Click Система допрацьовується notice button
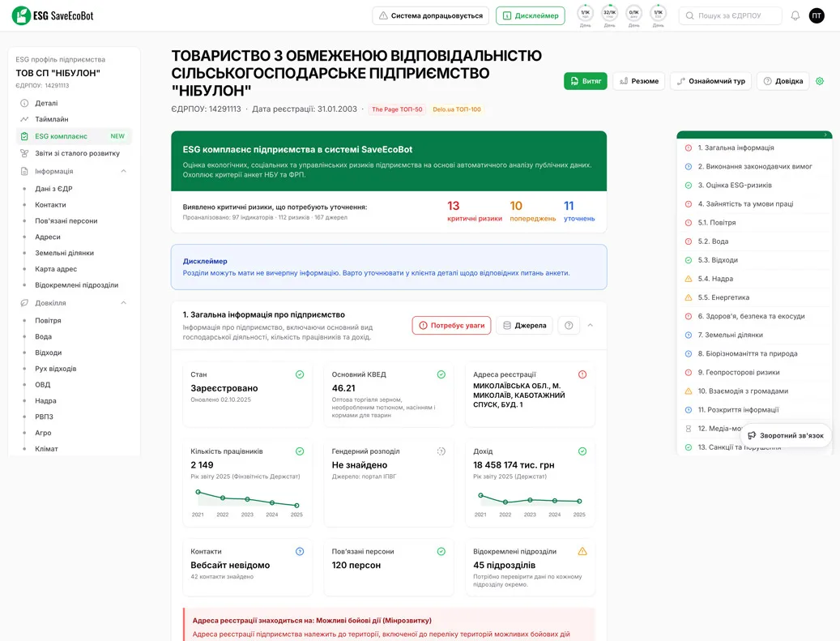The height and width of the screenshot is (641, 840). [431, 15]
